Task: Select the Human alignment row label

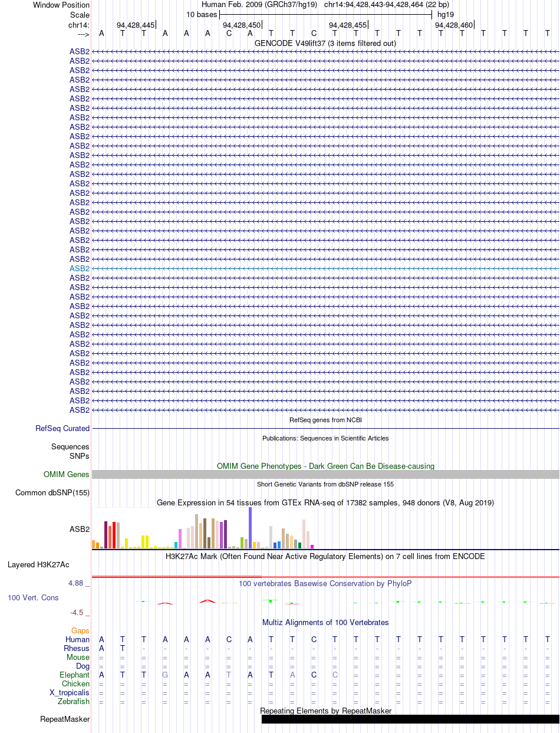Action: click(x=78, y=639)
